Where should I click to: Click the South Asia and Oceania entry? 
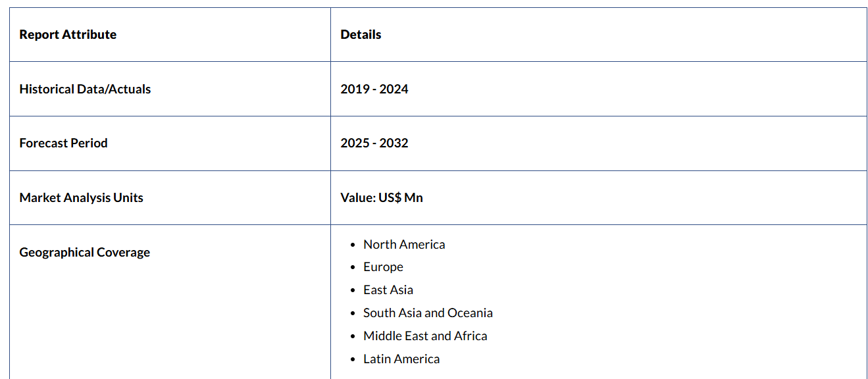pos(428,313)
